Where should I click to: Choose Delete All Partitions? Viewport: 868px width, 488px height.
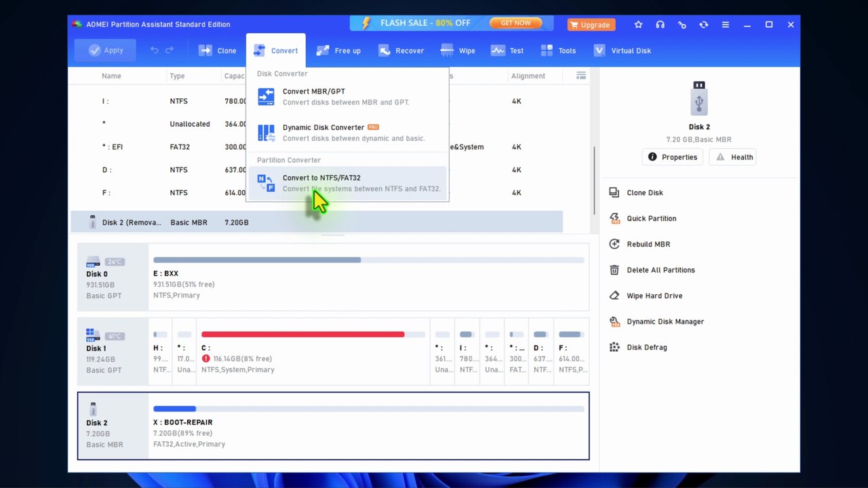click(652, 270)
